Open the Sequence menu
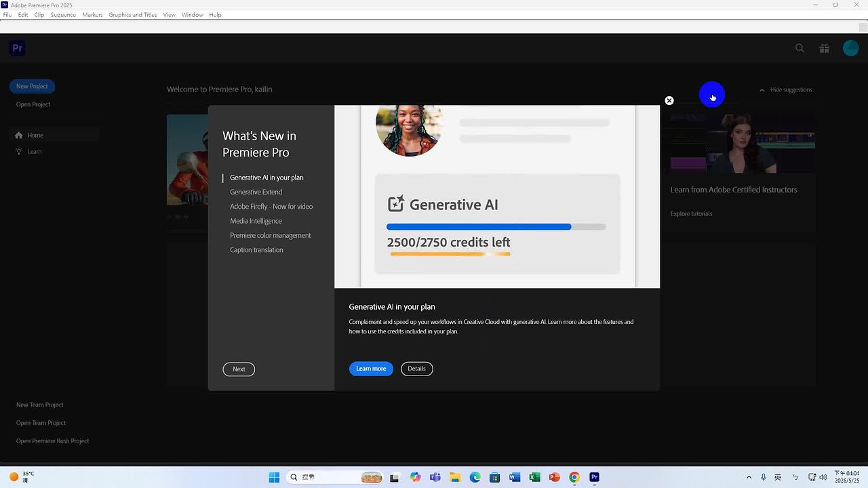The image size is (868, 488). [x=63, y=15]
